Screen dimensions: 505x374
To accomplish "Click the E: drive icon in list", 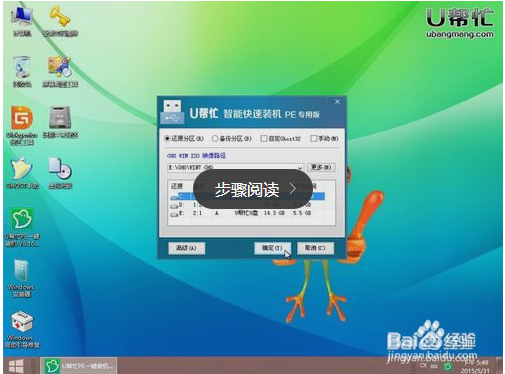I will (174, 214).
